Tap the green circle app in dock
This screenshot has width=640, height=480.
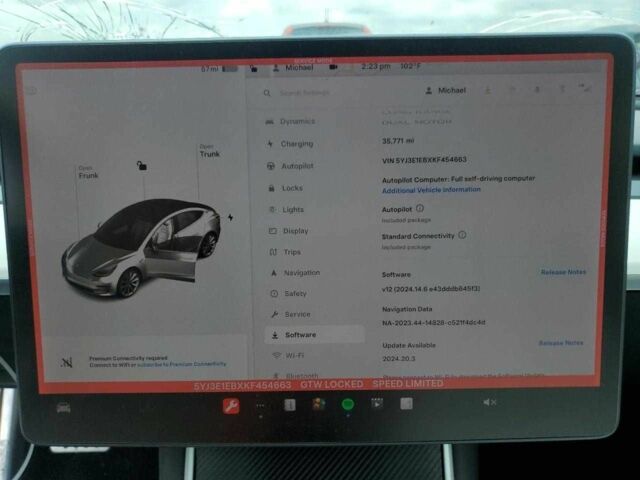point(348,404)
